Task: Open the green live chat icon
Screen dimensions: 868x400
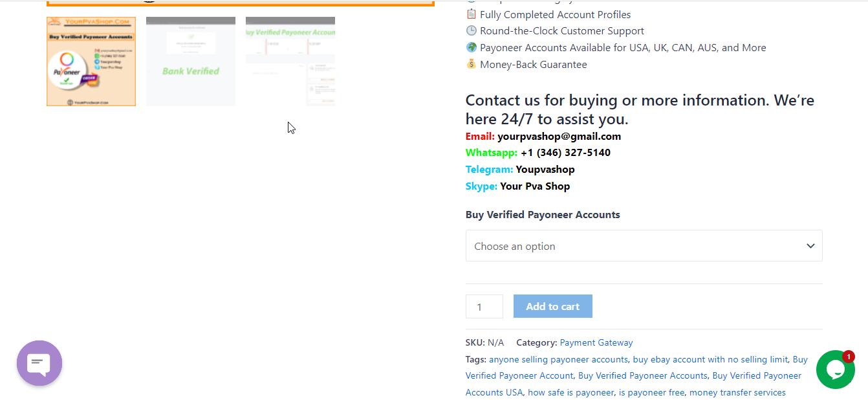Action: [835, 370]
